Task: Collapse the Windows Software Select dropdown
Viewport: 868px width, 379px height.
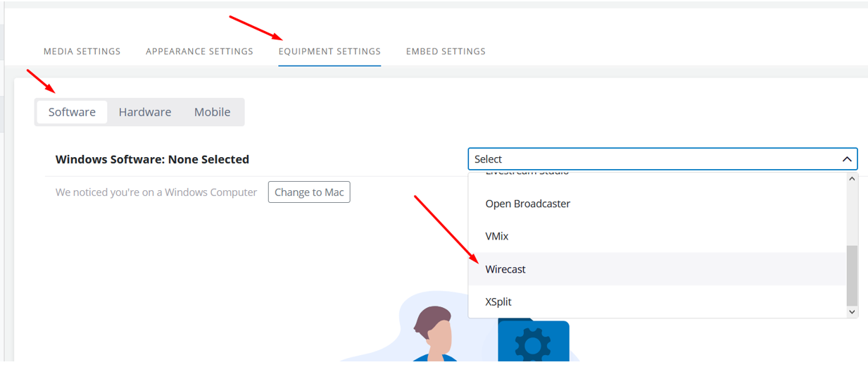Action: pyautogui.click(x=662, y=159)
